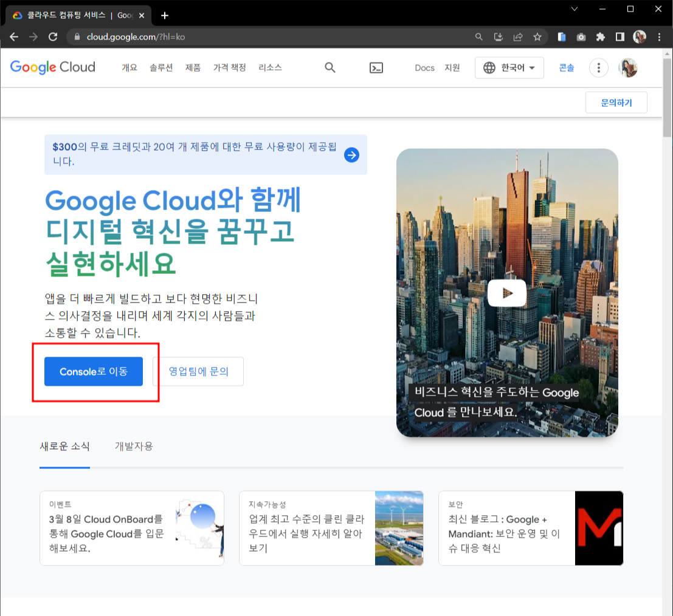This screenshot has height=616, width=673.
Task: Toggle the browser side panel icon
Action: 620,37
